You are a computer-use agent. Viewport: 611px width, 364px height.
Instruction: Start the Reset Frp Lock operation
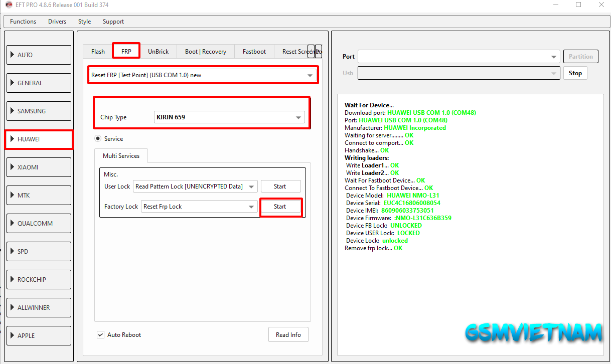pos(280,207)
